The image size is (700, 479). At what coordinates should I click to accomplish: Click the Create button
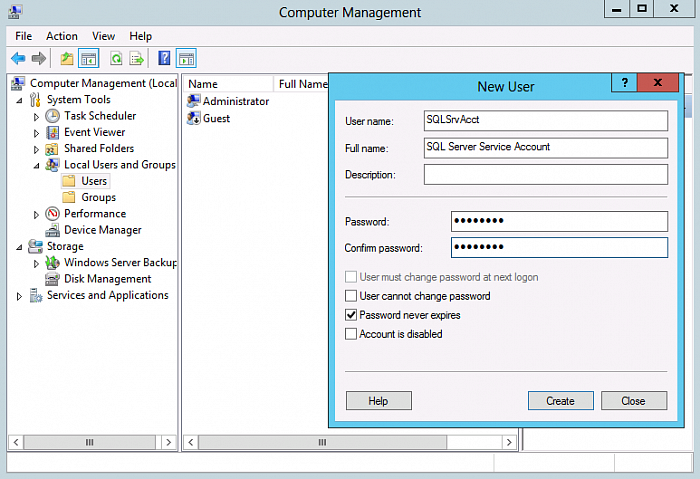pyautogui.click(x=560, y=401)
